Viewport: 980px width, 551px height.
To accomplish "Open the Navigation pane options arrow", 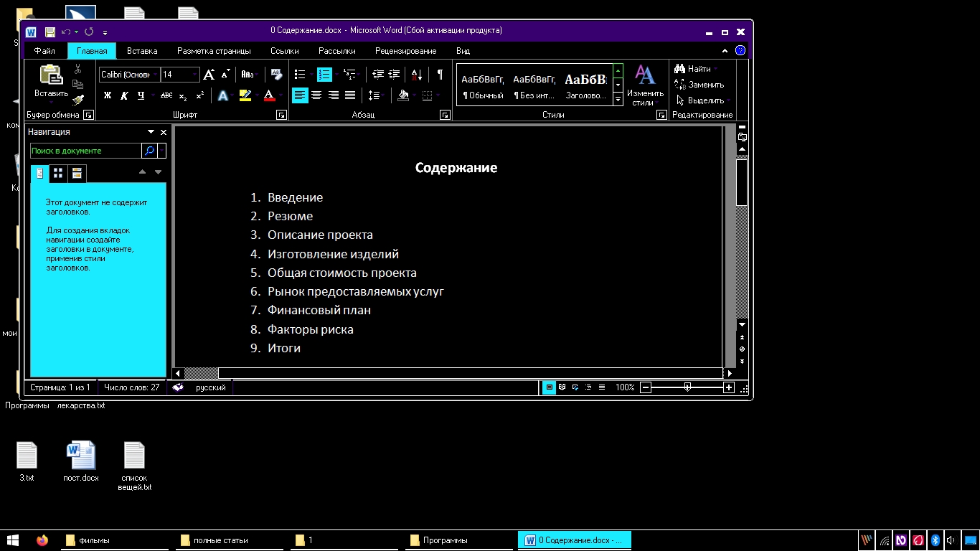I will pos(151,132).
